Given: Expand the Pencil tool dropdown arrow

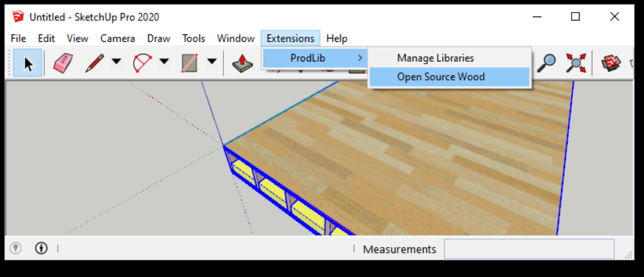Looking at the screenshot, I should (116, 61).
